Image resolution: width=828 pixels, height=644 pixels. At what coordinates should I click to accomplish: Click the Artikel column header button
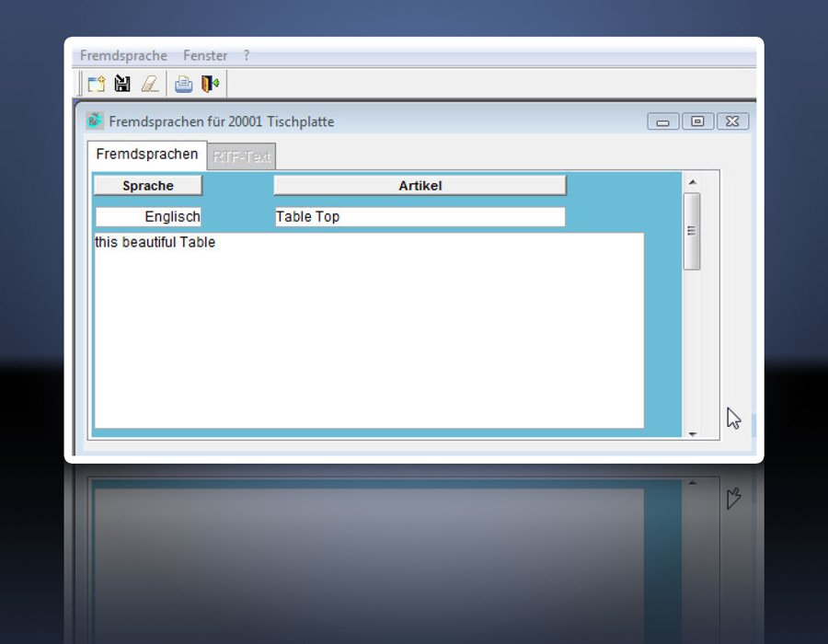click(x=420, y=186)
